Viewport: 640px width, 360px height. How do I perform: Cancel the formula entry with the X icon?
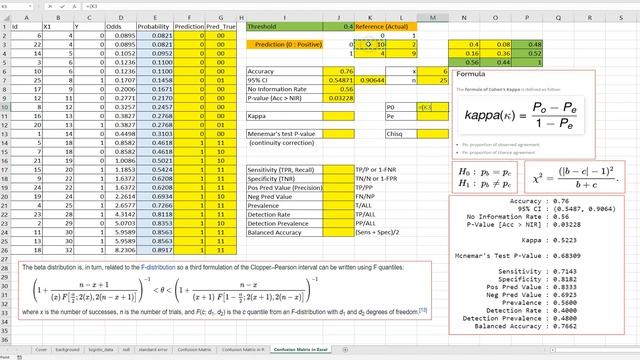point(50,7)
